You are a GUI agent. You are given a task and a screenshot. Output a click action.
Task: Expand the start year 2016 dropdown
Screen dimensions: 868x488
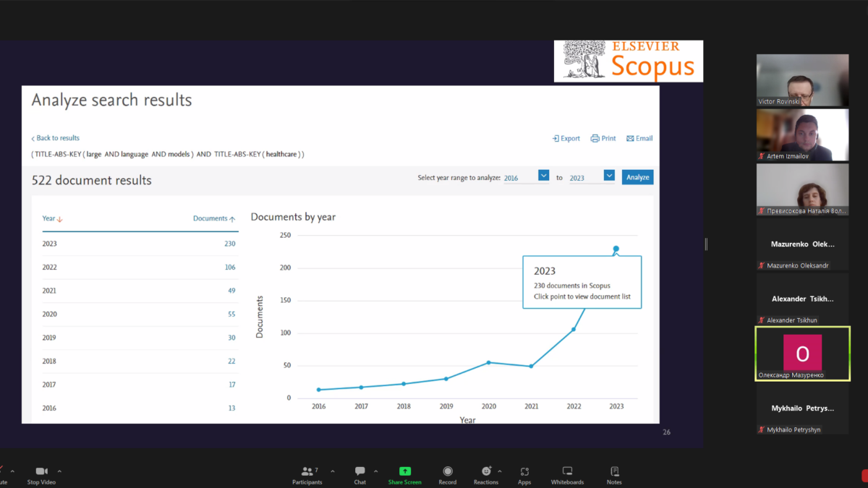click(543, 176)
